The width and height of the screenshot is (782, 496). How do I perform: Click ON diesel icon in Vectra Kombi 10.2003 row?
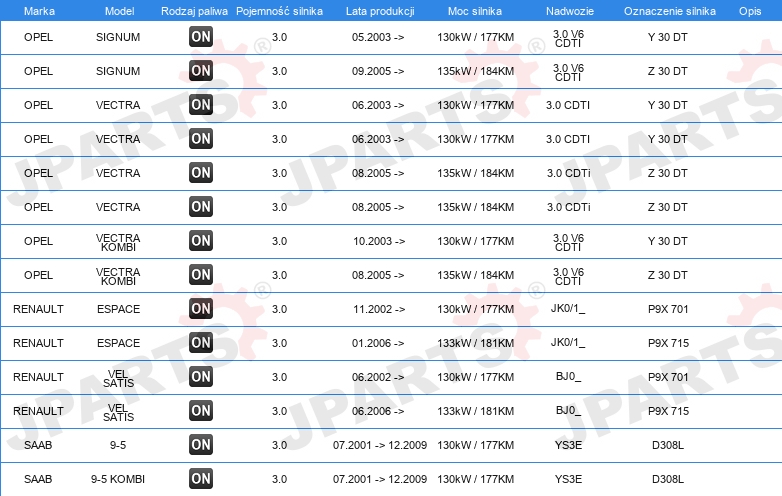point(201,241)
